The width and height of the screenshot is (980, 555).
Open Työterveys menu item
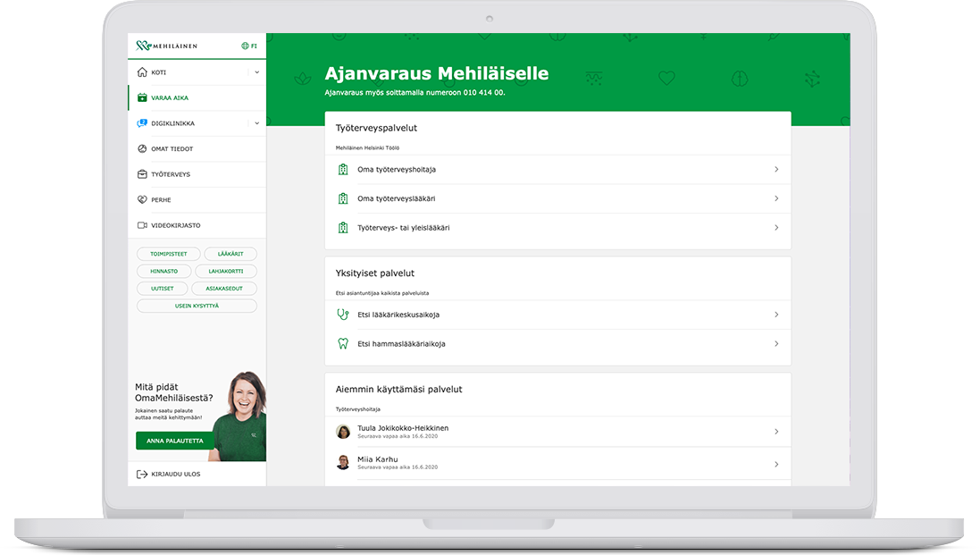point(197,174)
